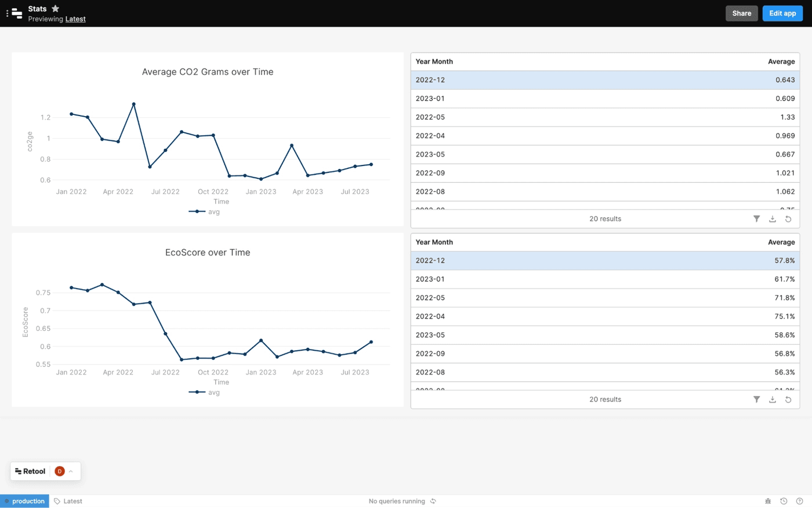Refresh the top Year Month table
The height and width of the screenshot is (508, 812).
pyautogui.click(x=788, y=219)
